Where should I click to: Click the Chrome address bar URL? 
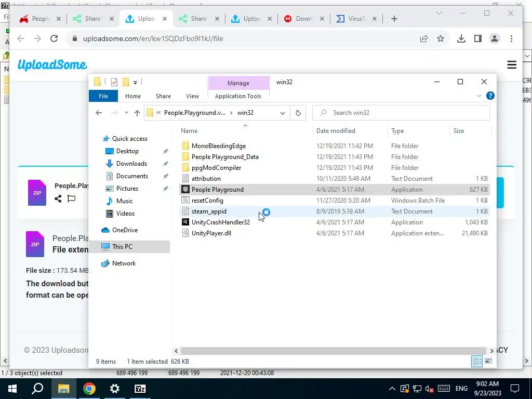coord(153,38)
